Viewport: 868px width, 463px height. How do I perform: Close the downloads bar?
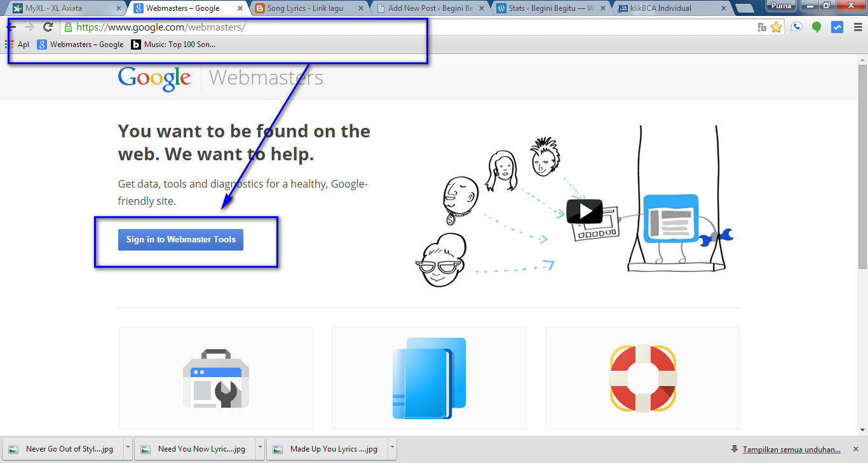(x=855, y=449)
